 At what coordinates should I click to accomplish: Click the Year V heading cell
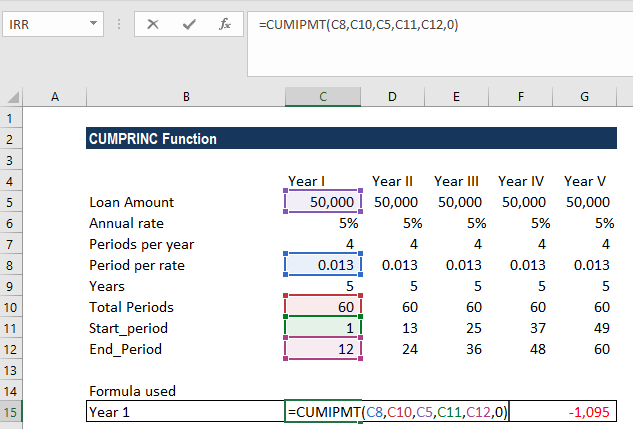585,181
